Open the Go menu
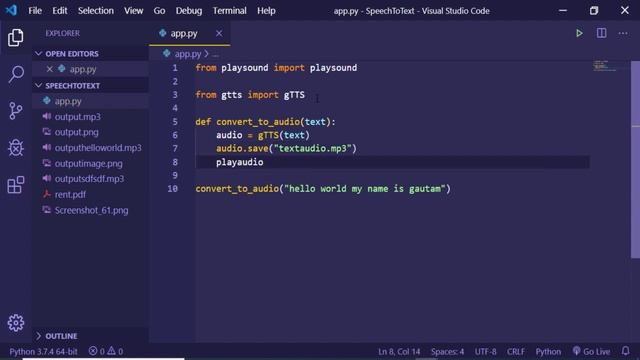 click(159, 11)
